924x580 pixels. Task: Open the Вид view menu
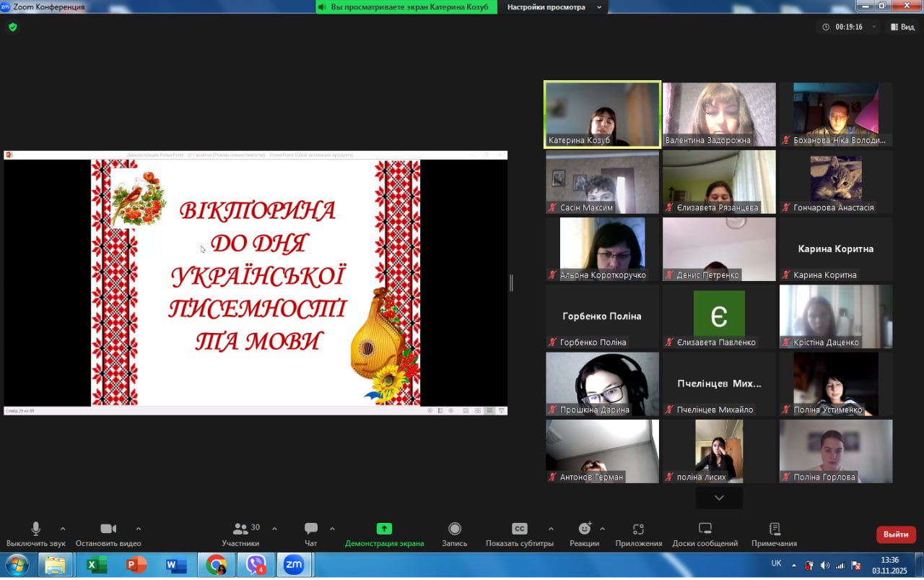(x=902, y=27)
